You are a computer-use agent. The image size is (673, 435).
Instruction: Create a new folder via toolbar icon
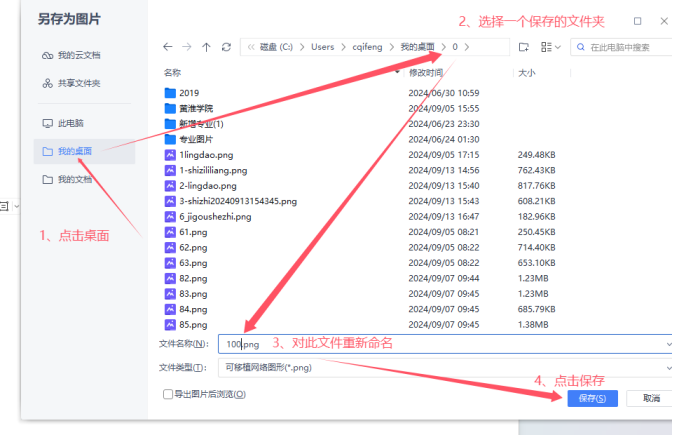[523, 47]
